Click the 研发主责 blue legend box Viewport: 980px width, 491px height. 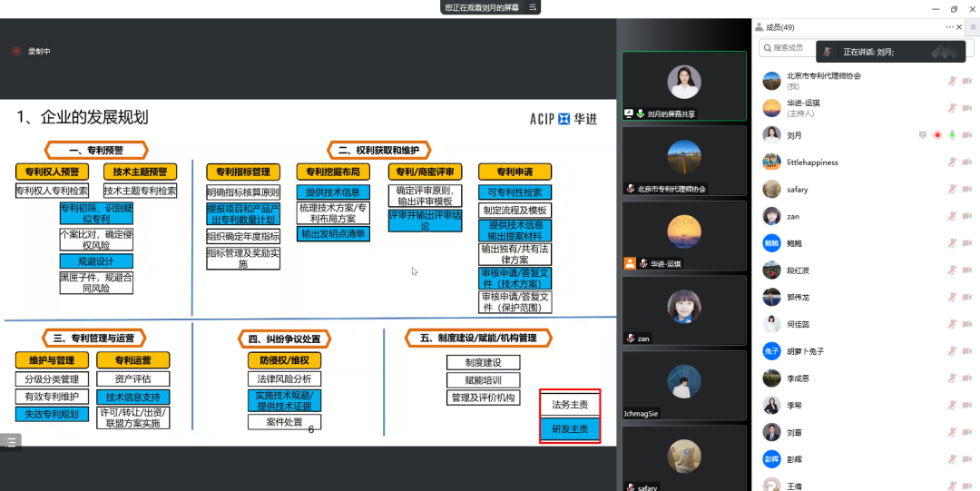coord(570,429)
